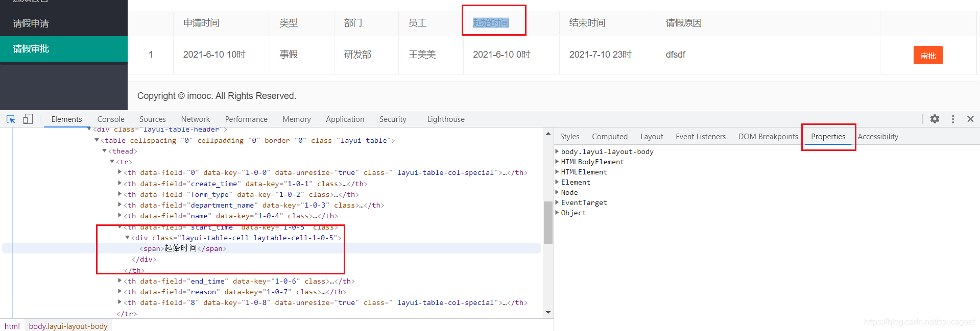Open the Security tab
The image size is (980, 331).
point(393,119)
